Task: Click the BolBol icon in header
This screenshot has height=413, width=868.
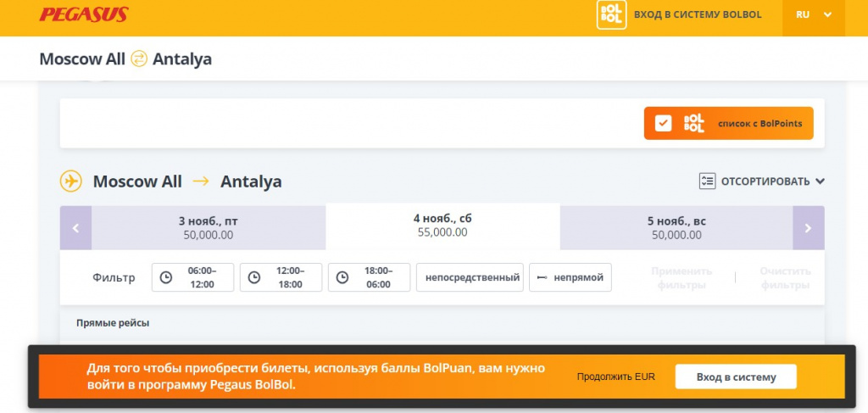Action: tap(611, 14)
